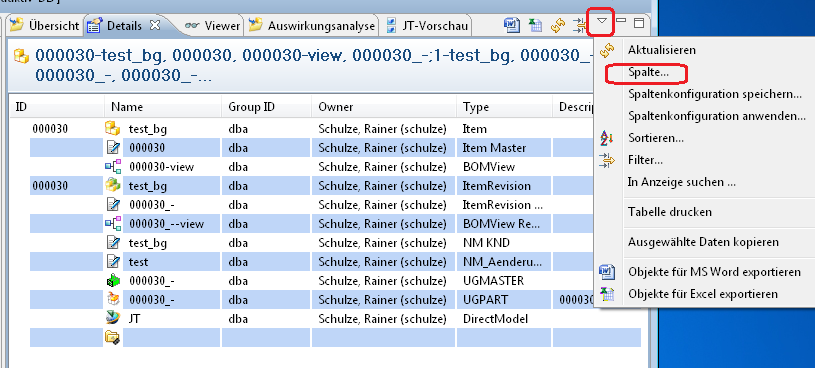
Task: Click the folder icon in the last row
Action: [113, 337]
